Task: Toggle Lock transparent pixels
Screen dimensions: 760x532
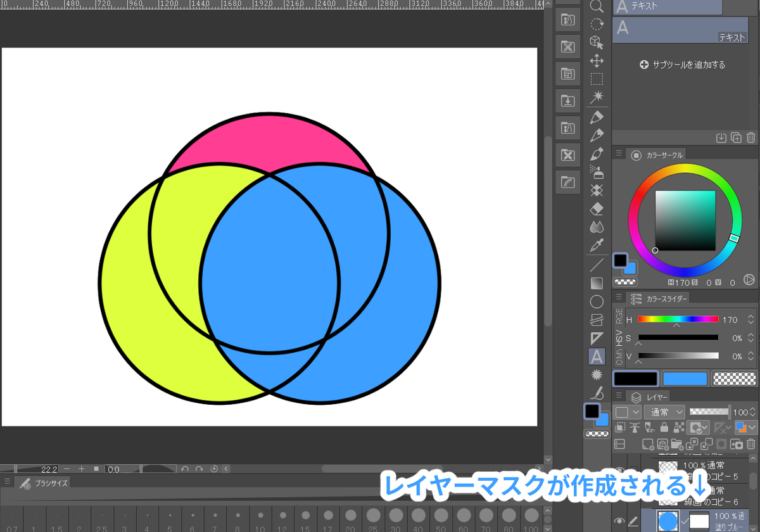Action: [679, 427]
